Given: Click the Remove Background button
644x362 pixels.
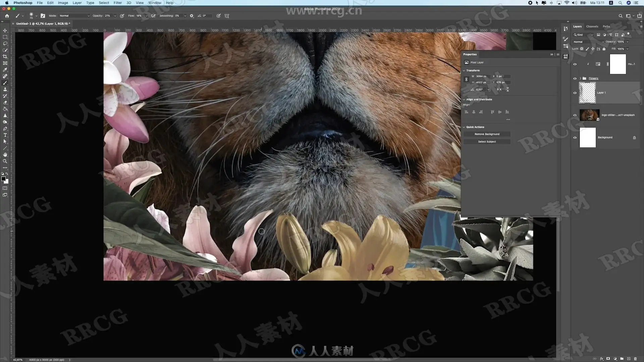Looking at the screenshot, I should pos(487,134).
